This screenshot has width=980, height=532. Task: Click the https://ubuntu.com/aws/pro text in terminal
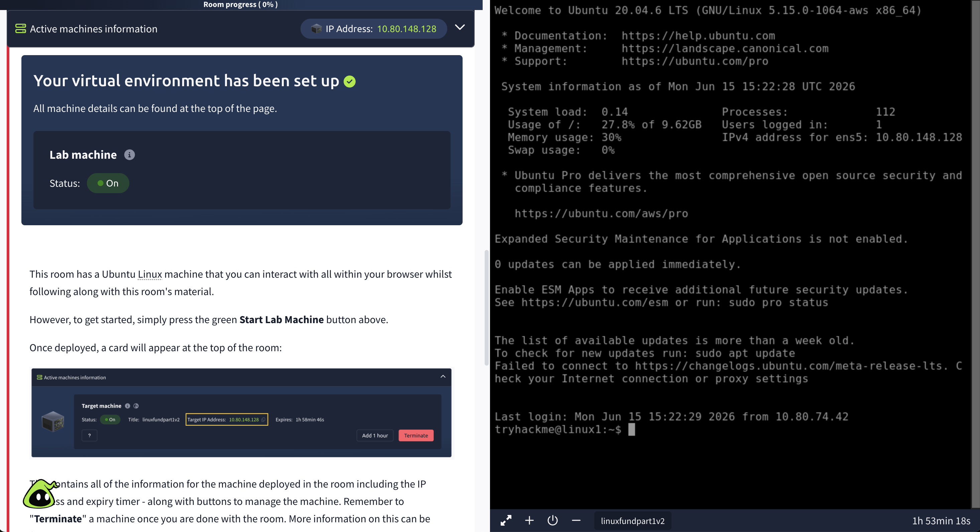601,213
